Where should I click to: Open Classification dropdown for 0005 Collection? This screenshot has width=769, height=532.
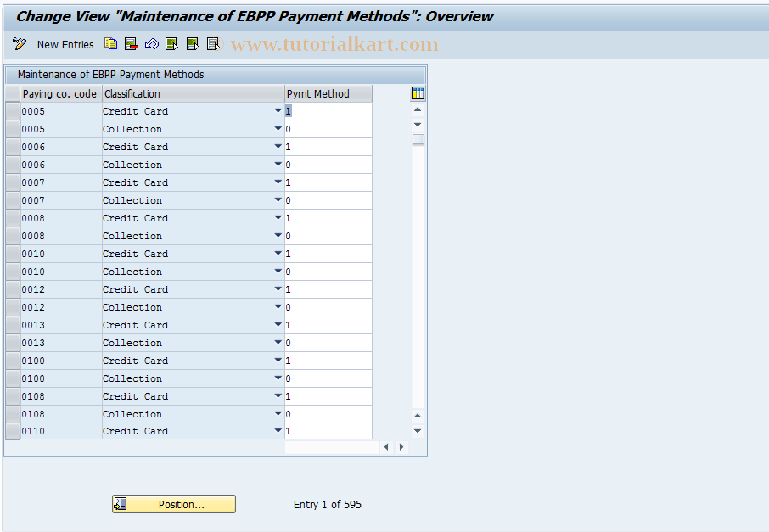click(x=278, y=128)
